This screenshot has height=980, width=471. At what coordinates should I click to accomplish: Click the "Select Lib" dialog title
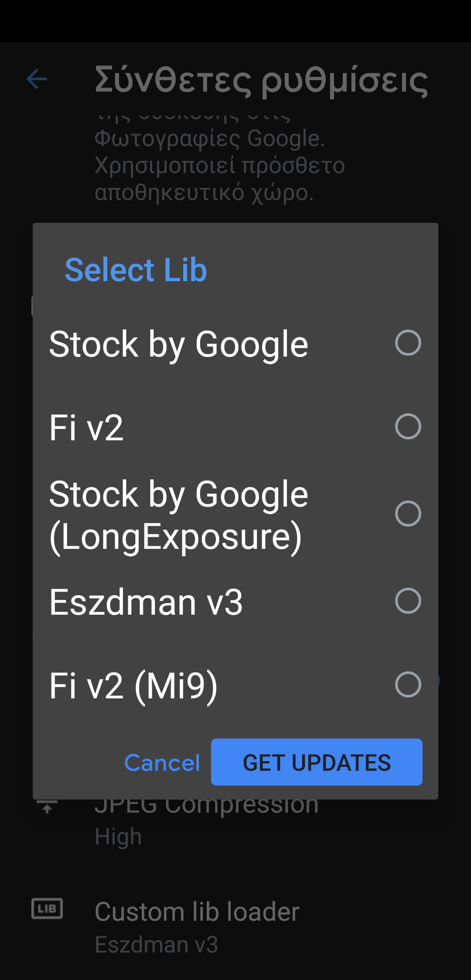click(136, 270)
